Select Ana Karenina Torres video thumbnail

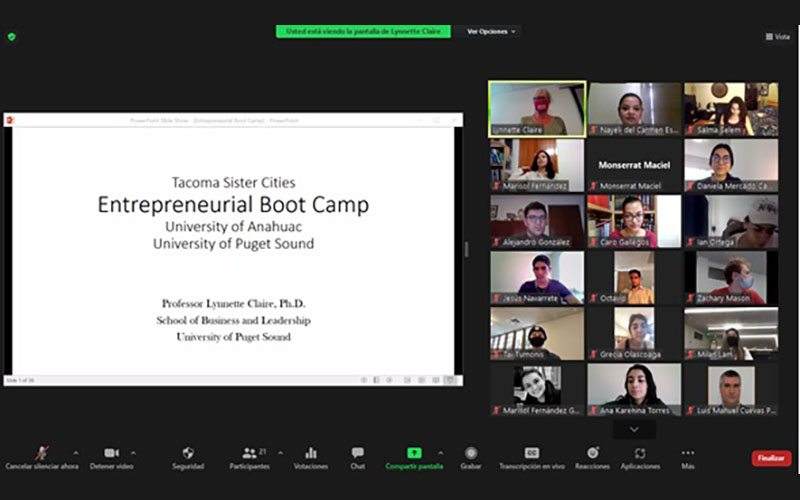tap(634, 390)
